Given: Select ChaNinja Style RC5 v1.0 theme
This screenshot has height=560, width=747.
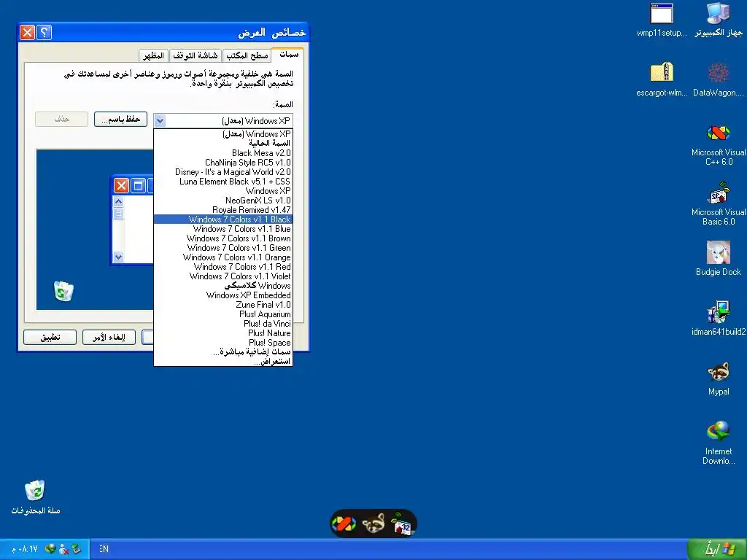Looking at the screenshot, I should click(223, 163).
